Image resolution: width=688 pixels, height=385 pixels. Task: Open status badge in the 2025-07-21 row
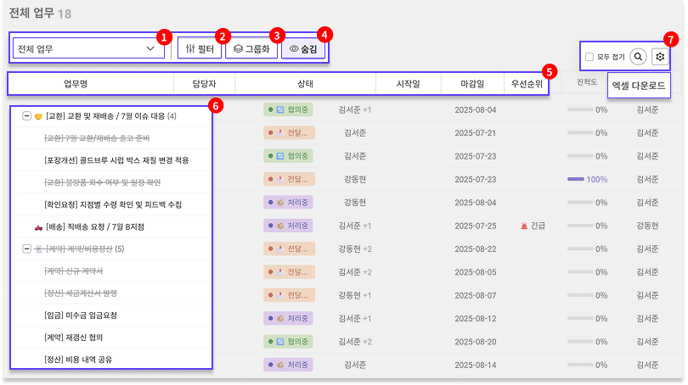click(x=289, y=133)
